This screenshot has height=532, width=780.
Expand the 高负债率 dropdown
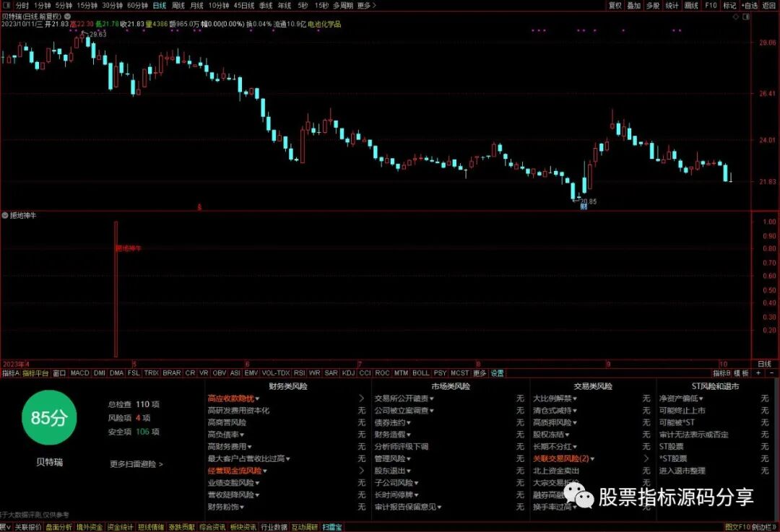coord(225,435)
